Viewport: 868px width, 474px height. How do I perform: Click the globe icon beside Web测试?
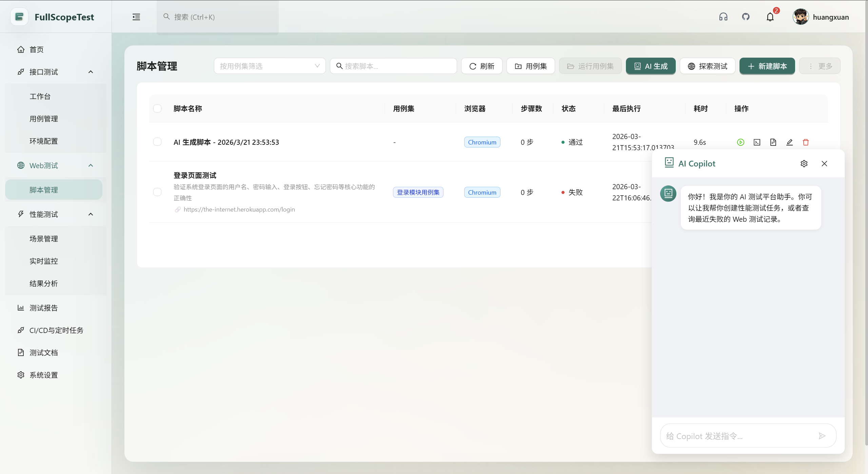pyautogui.click(x=21, y=165)
